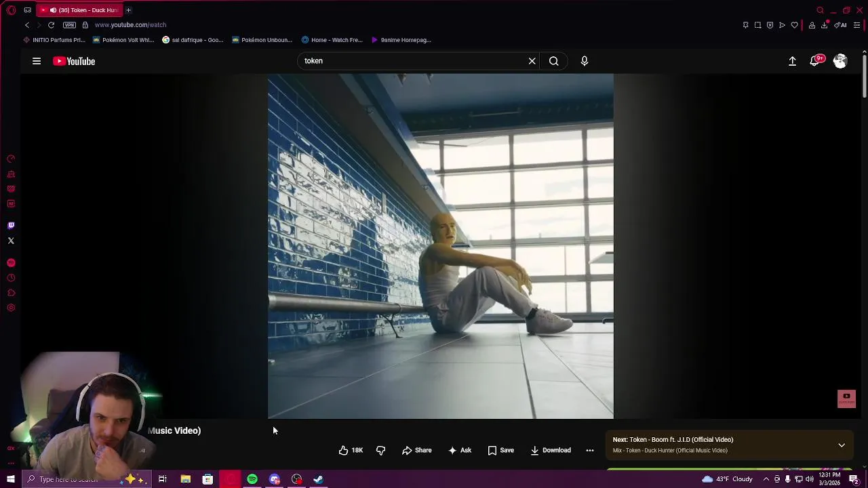Open sal dafrique Google bookmark
Viewport: 868px width, 488px height.
(193, 40)
